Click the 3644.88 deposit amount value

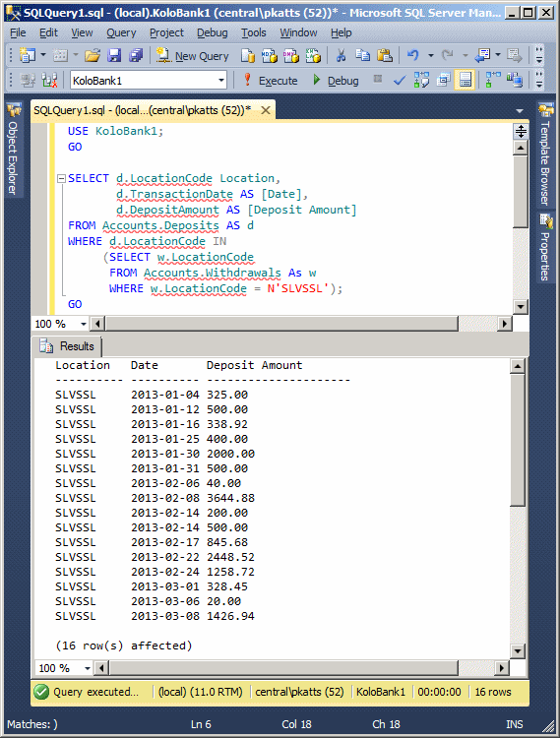tap(230, 498)
